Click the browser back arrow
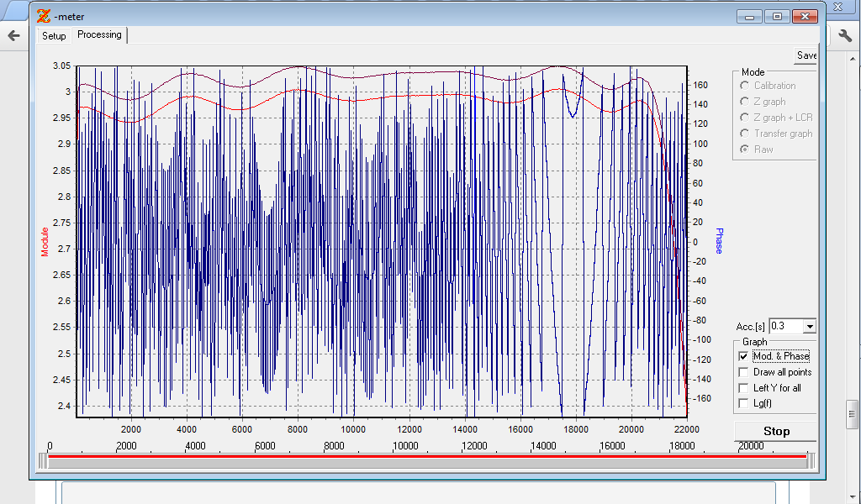 click(x=13, y=35)
